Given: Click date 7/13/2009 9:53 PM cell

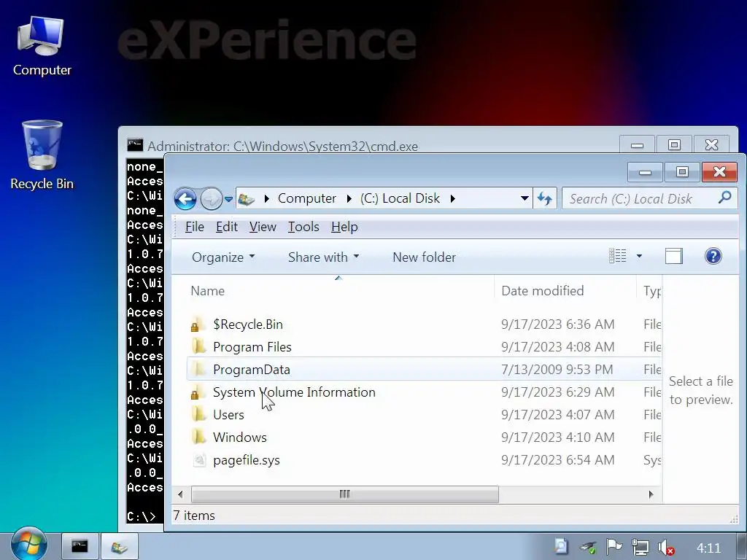Looking at the screenshot, I should point(557,370).
